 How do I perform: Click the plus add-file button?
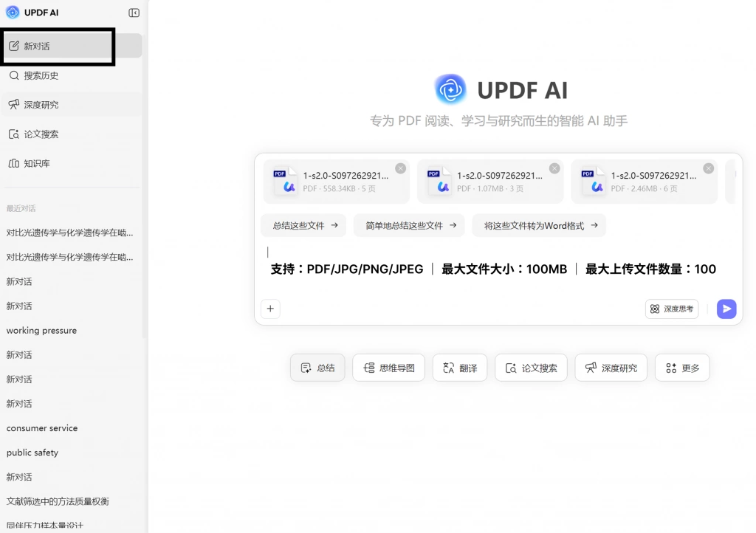coord(270,309)
